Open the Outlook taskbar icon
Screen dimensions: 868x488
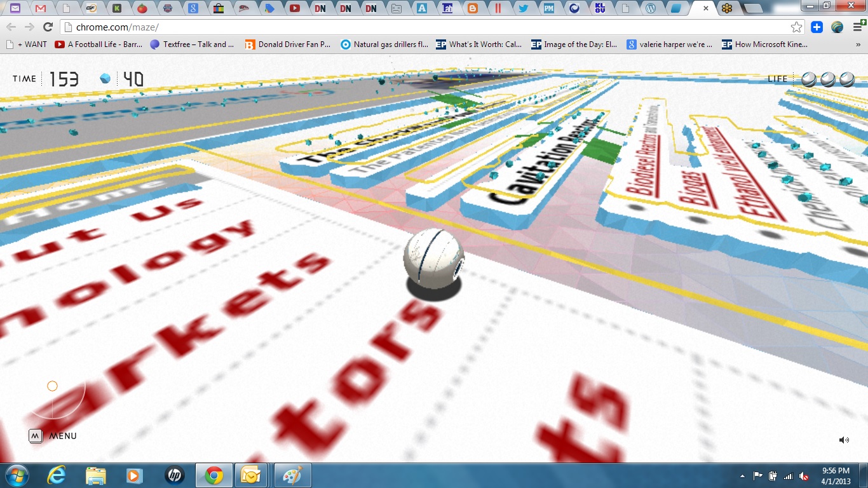point(251,475)
